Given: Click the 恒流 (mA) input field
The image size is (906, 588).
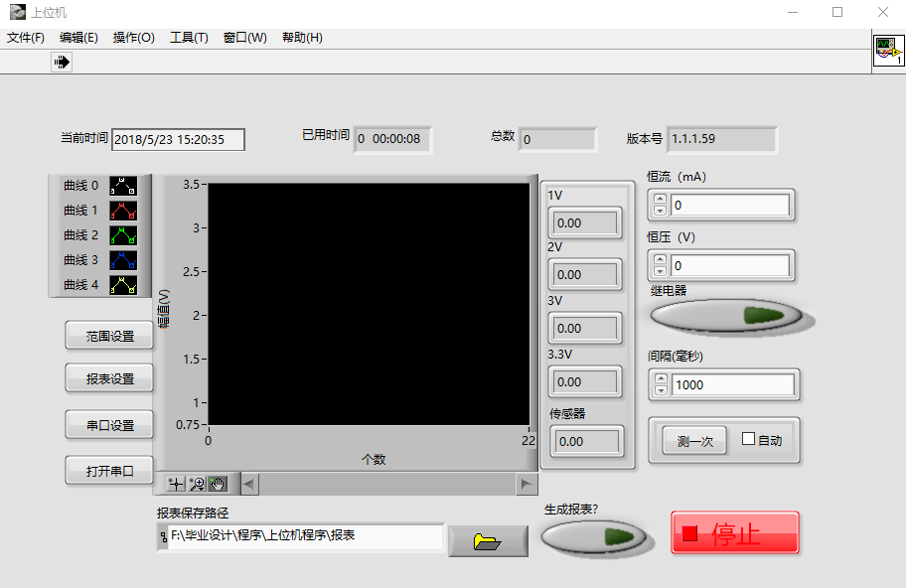Looking at the screenshot, I should pos(730,205).
